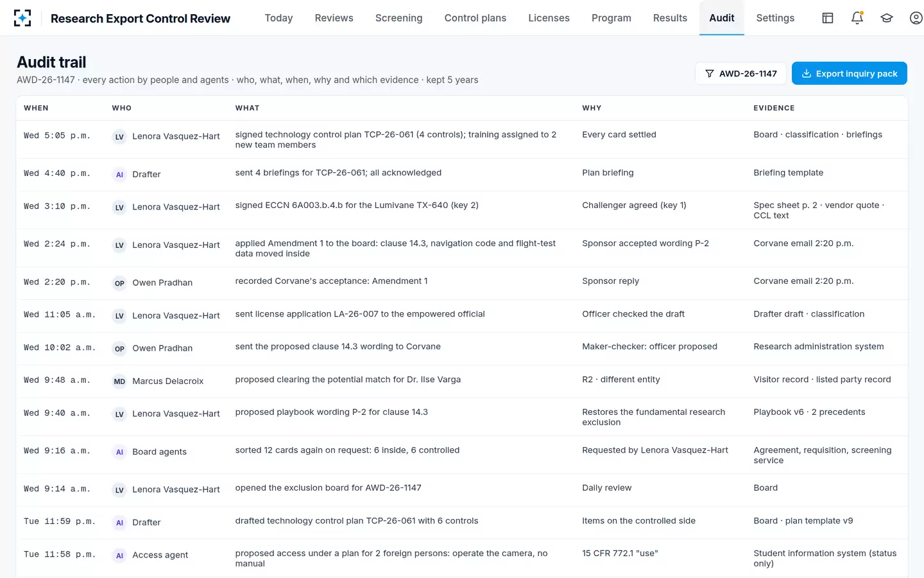This screenshot has height=578, width=924.
Task: Click the WHO column header
Action: (x=122, y=108)
